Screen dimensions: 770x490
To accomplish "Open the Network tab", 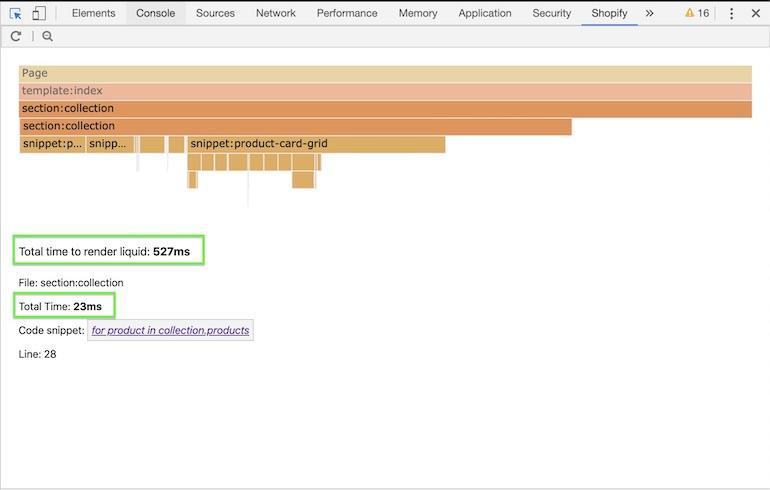I will tap(275, 13).
